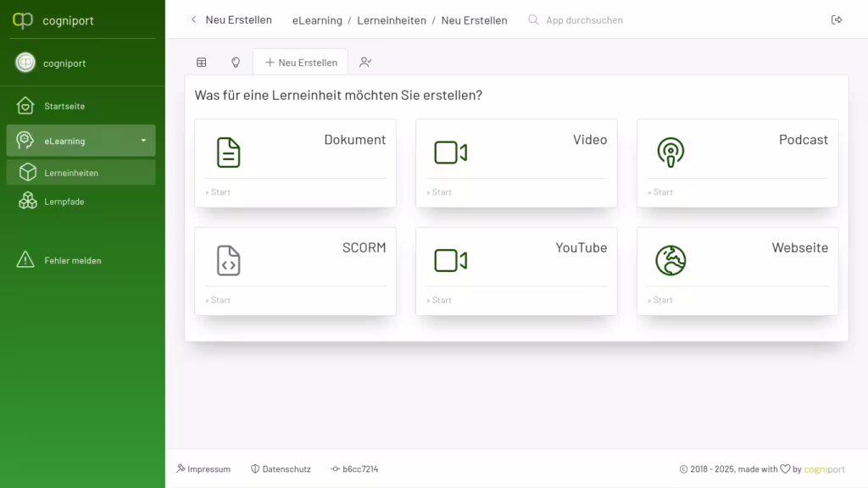Open the table list view tab icon
Screen dimensions: 868x488
[202, 62]
